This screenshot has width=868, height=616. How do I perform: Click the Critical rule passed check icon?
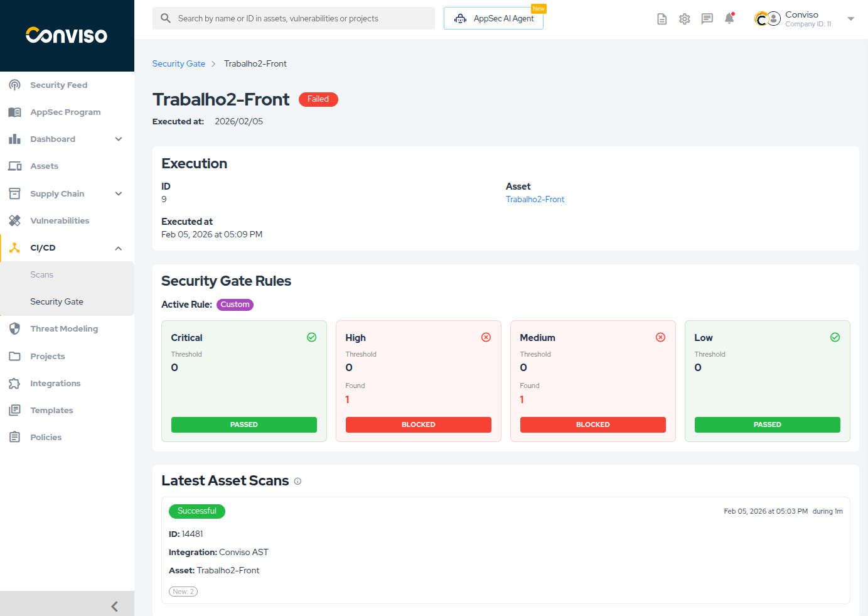click(311, 337)
